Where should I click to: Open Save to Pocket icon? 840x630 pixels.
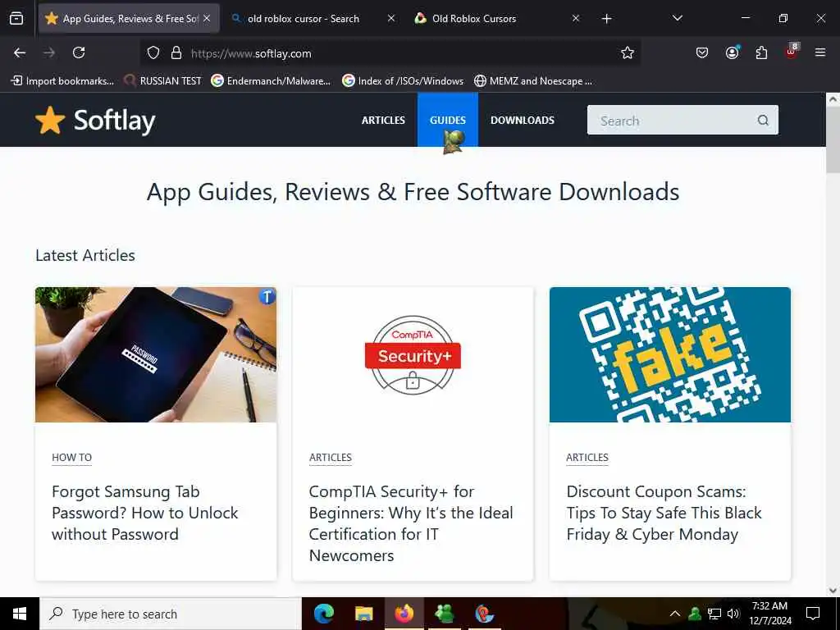(702, 52)
